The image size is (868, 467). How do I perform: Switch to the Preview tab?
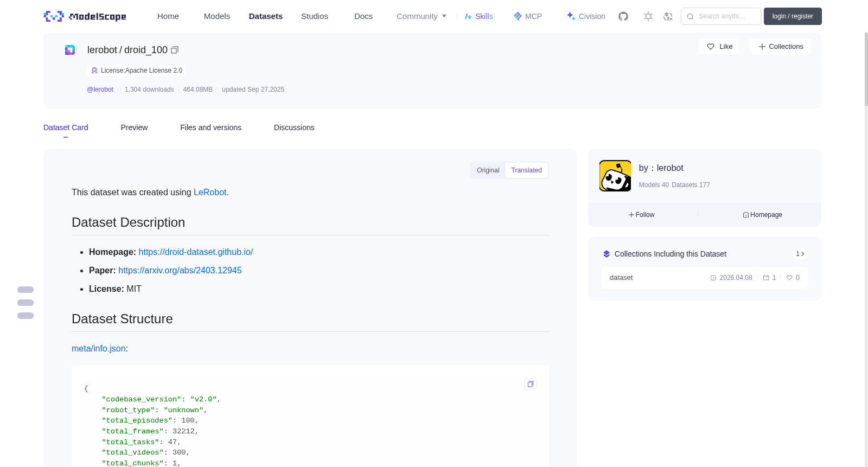[134, 127]
